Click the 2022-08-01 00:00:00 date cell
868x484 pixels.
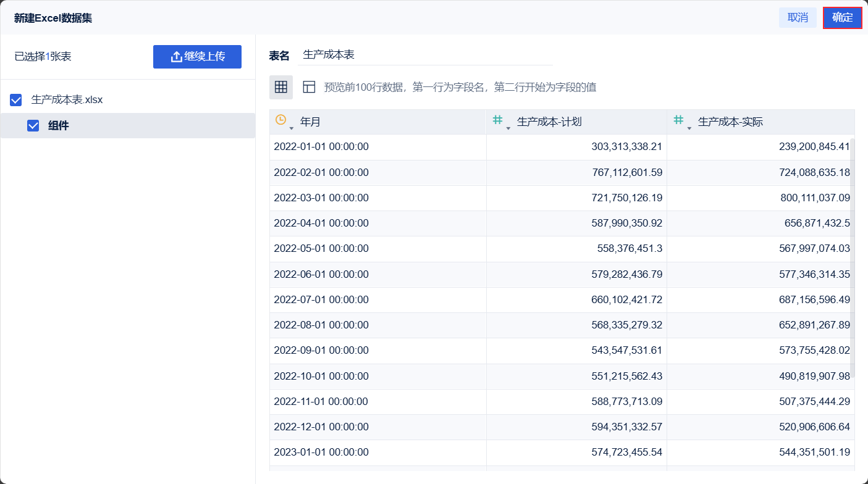pyautogui.click(x=378, y=325)
